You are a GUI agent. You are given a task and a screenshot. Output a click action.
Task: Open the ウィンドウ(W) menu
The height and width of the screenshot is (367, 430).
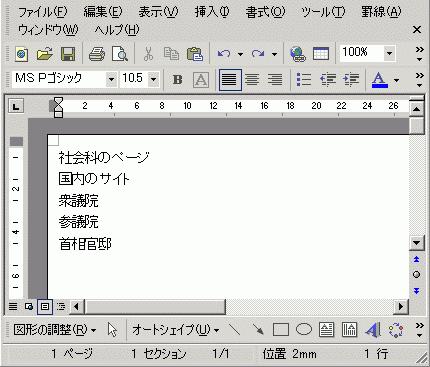coord(48,30)
